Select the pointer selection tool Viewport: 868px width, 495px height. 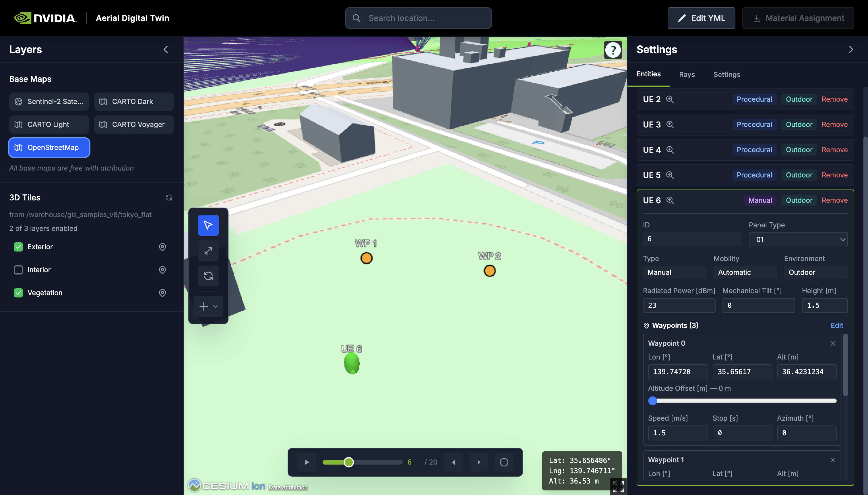[x=208, y=225]
